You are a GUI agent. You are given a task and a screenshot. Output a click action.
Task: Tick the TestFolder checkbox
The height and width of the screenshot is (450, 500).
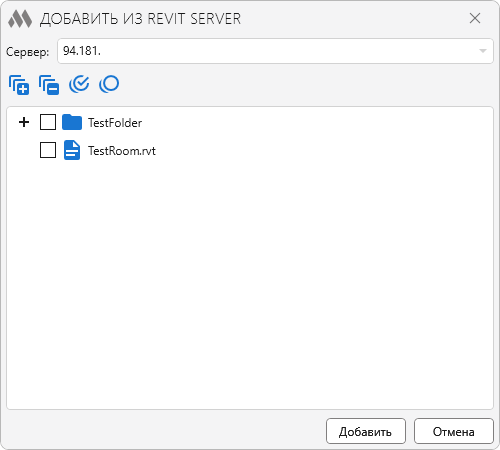(x=48, y=122)
